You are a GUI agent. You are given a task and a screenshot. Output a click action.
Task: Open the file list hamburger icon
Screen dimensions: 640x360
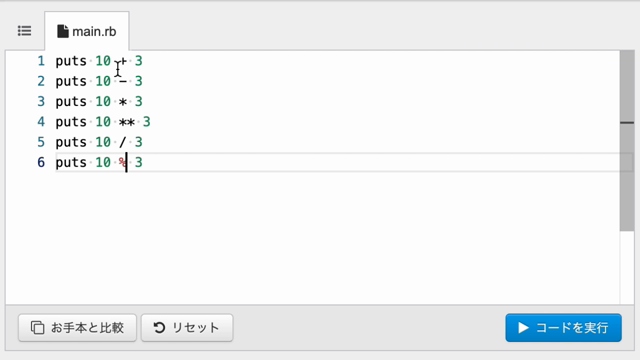(24, 31)
